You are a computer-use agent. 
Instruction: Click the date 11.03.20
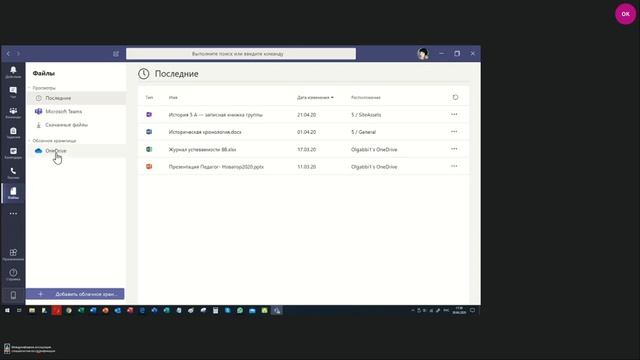(x=307, y=167)
